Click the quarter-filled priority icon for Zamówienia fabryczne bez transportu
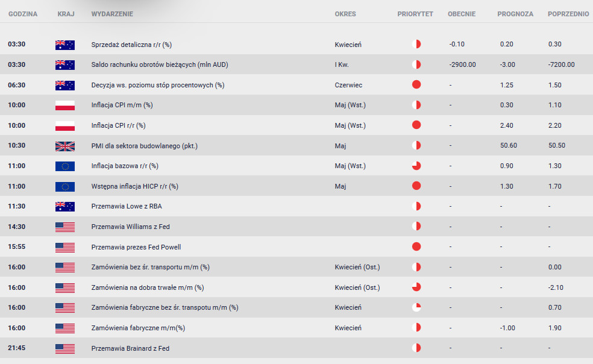Screen dimensions: 593x364 coord(416,307)
